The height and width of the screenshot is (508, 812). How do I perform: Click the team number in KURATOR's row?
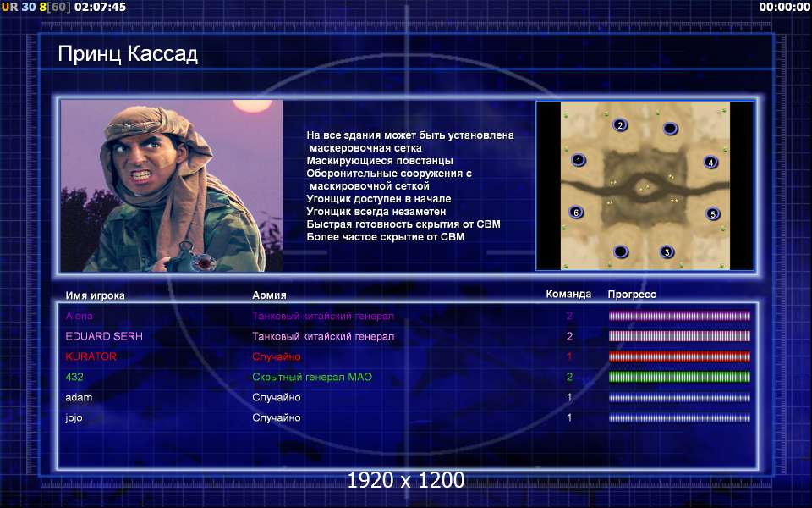569,356
